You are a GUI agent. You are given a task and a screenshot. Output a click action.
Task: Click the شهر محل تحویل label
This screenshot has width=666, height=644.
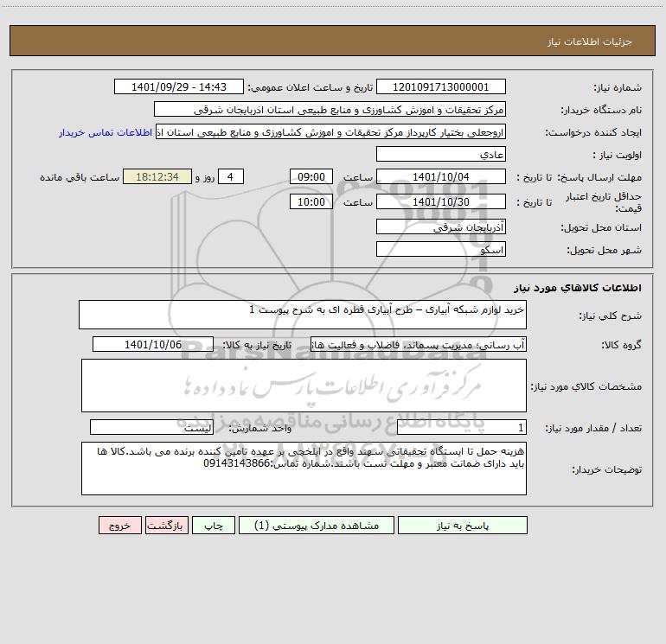click(x=604, y=251)
